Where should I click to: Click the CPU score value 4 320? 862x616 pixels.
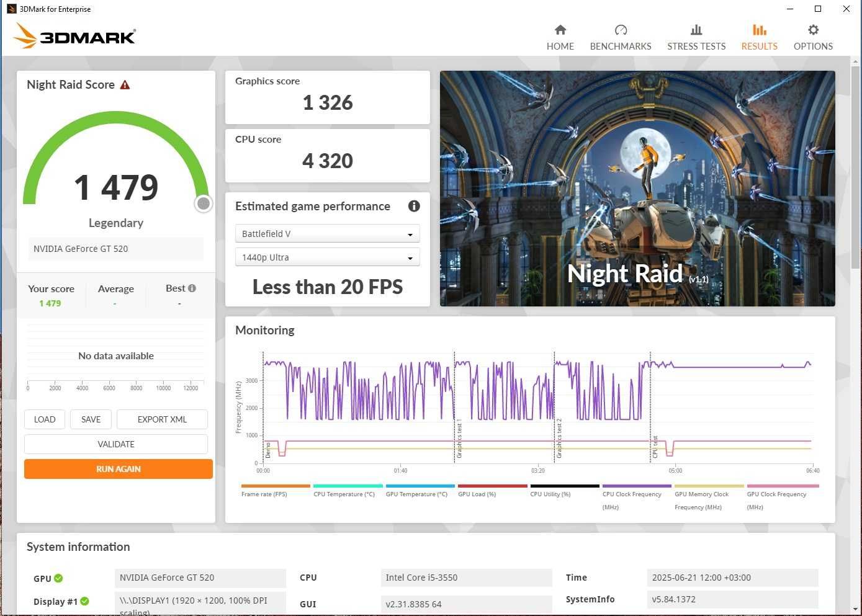point(328,161)
